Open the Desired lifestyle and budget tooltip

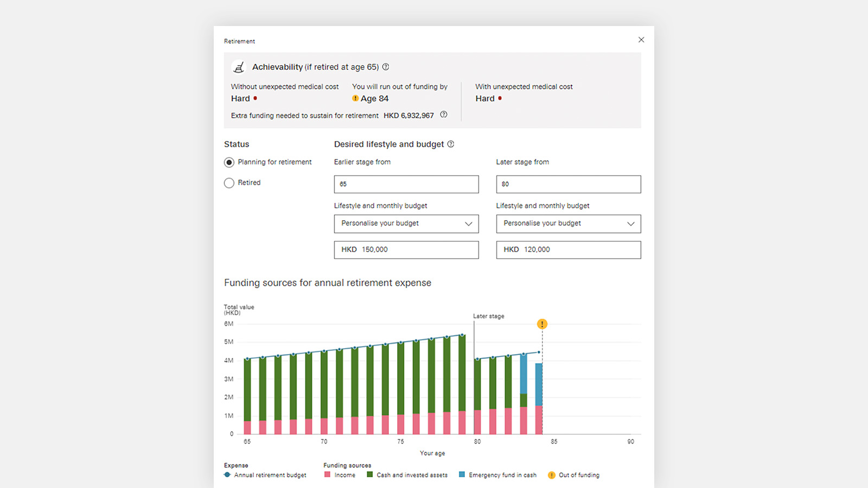[x=451, y=144]
